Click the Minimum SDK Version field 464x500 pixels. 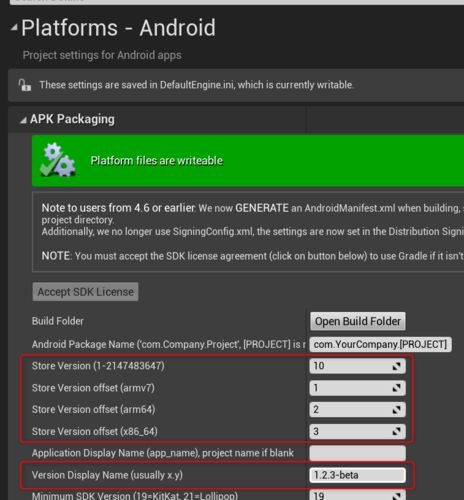click(x=357, y=495)
